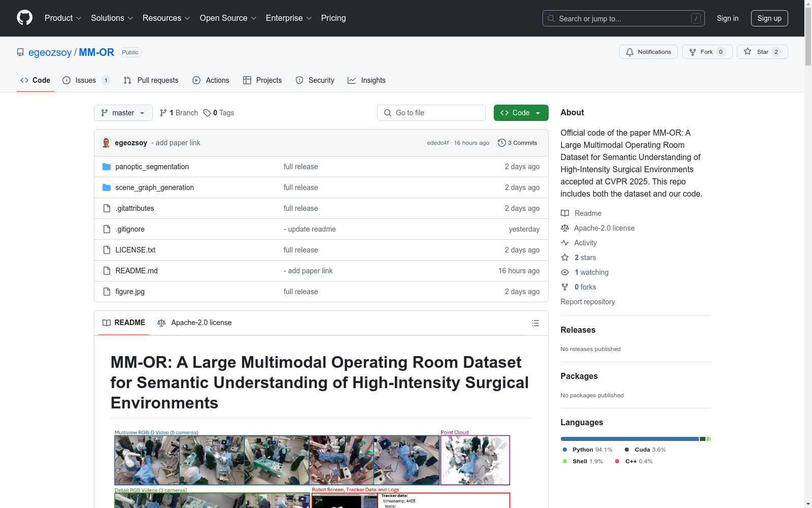Click the Go to file search field
The image size is (812, 508).
click(431, 113)
